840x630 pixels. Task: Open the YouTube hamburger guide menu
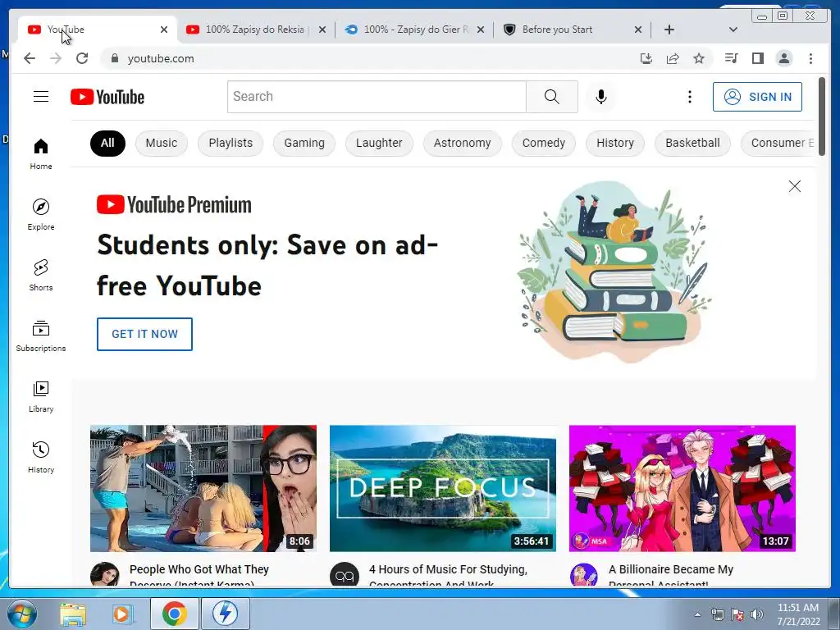tap(41, 97)
